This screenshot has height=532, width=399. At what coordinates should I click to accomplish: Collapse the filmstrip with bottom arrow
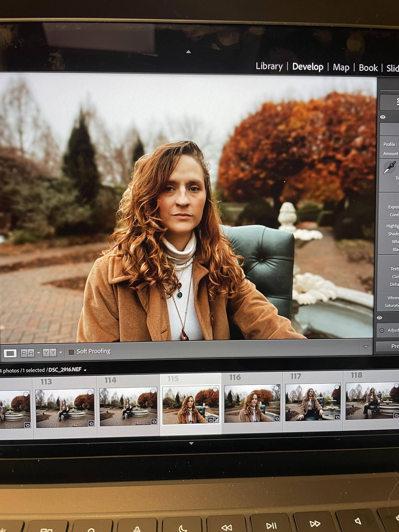(x=191, y=443)
